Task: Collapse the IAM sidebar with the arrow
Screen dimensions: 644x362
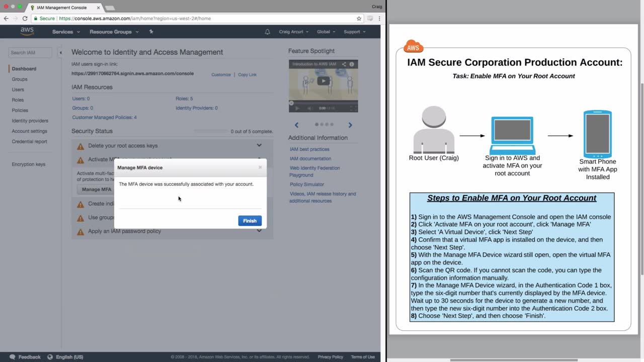Action: (60, 53)
